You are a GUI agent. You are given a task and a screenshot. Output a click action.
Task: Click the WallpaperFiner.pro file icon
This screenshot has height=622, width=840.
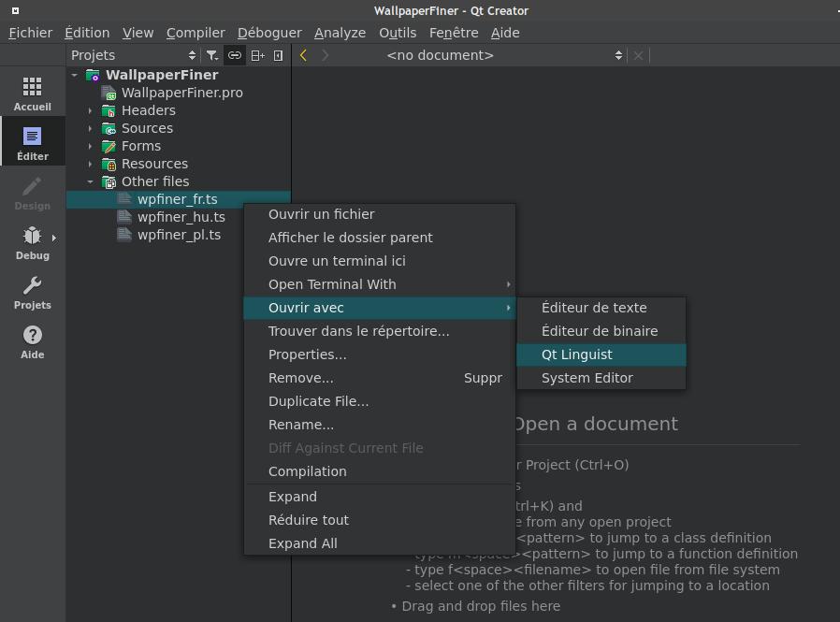[x=109, y=93]
